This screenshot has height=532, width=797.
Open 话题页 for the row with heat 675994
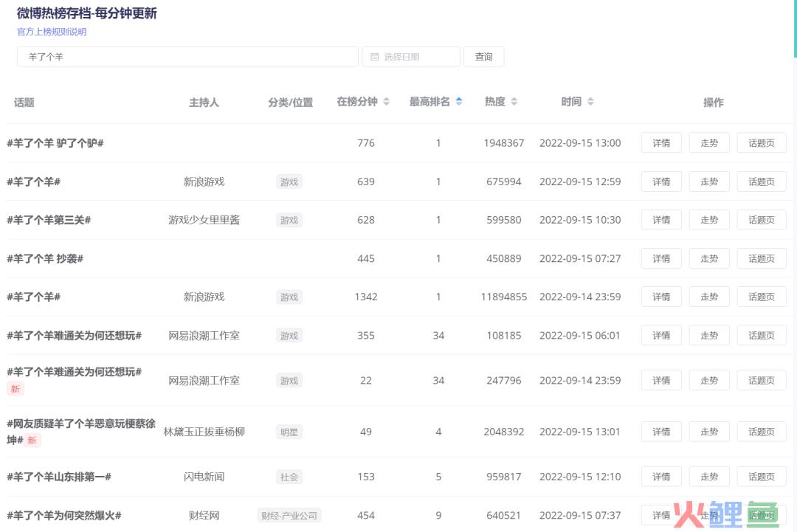tap(762, 182)
